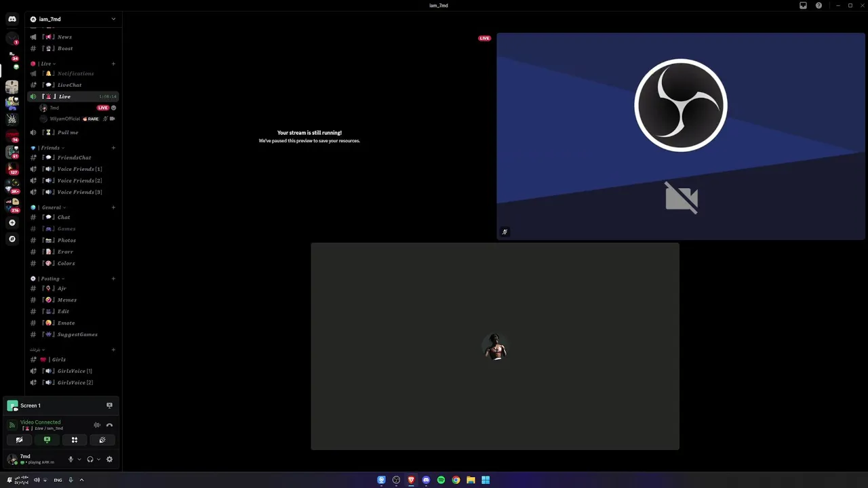Open Discord direct messages home icon

coord(12,19)
